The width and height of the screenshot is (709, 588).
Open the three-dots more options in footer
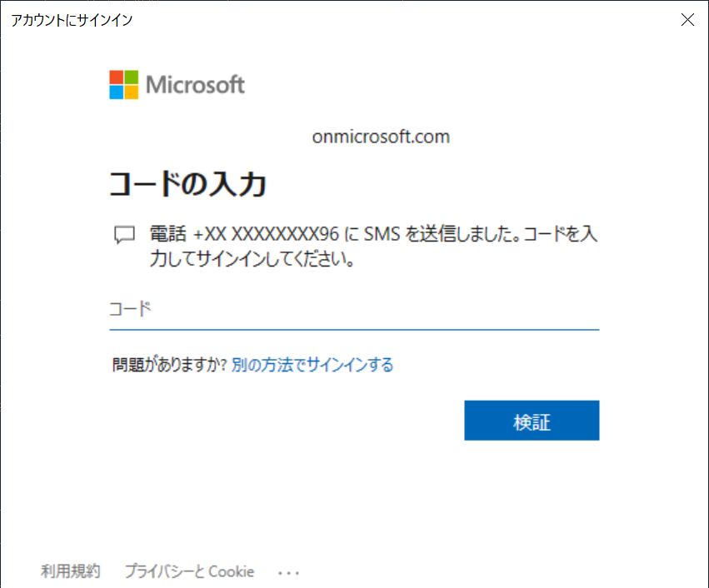[x=288, y=573]
